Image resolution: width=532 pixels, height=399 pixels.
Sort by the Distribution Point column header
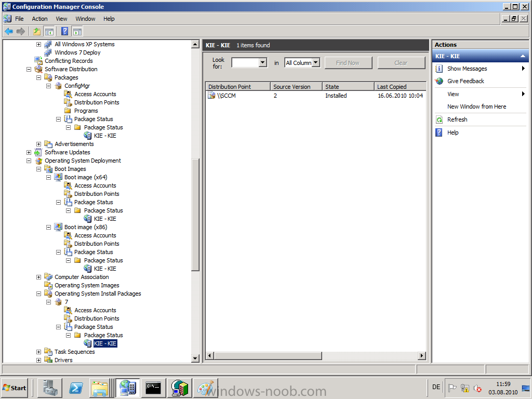point(238,87)
